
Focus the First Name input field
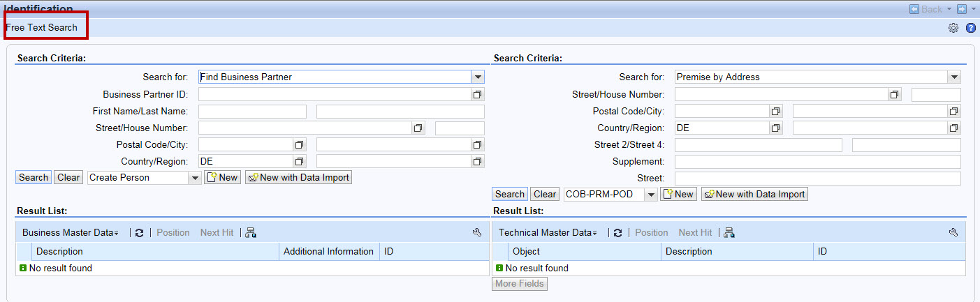[252, 112]
